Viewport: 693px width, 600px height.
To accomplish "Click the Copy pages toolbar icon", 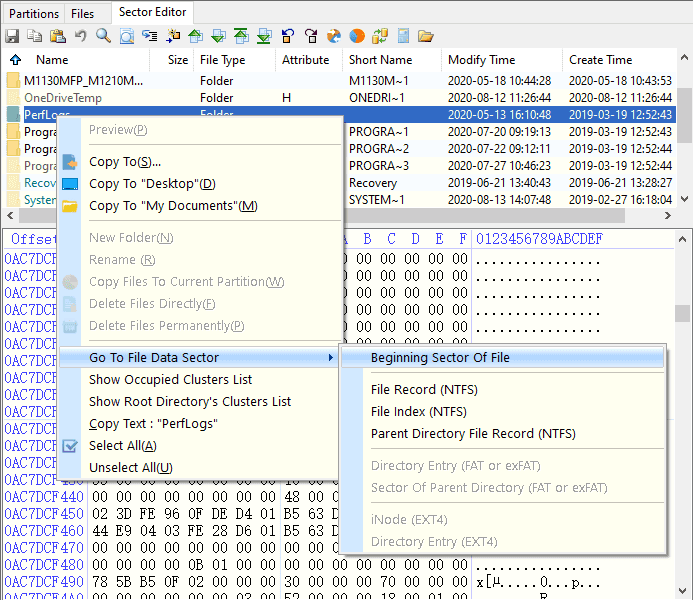I will click(35, 36).
